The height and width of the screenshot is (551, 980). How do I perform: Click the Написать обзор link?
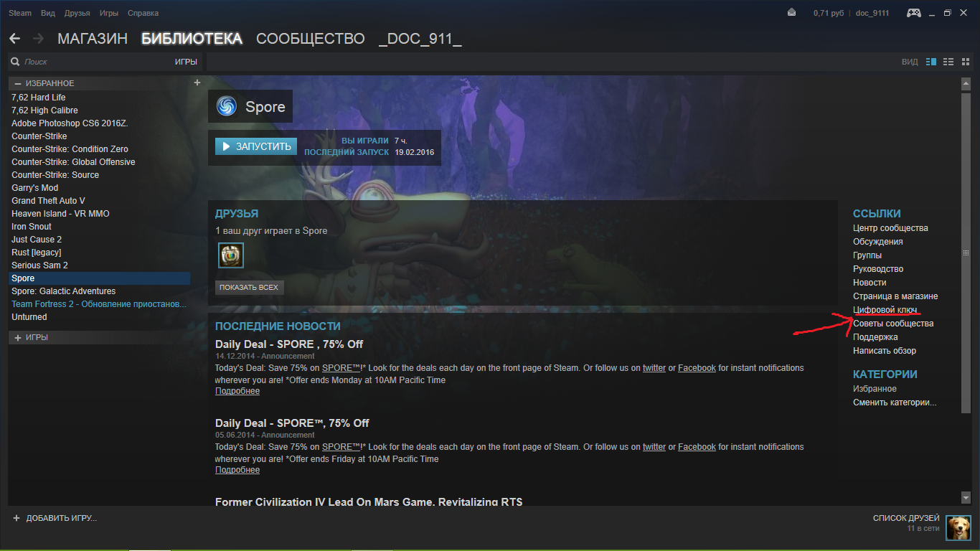coord(885,351)
